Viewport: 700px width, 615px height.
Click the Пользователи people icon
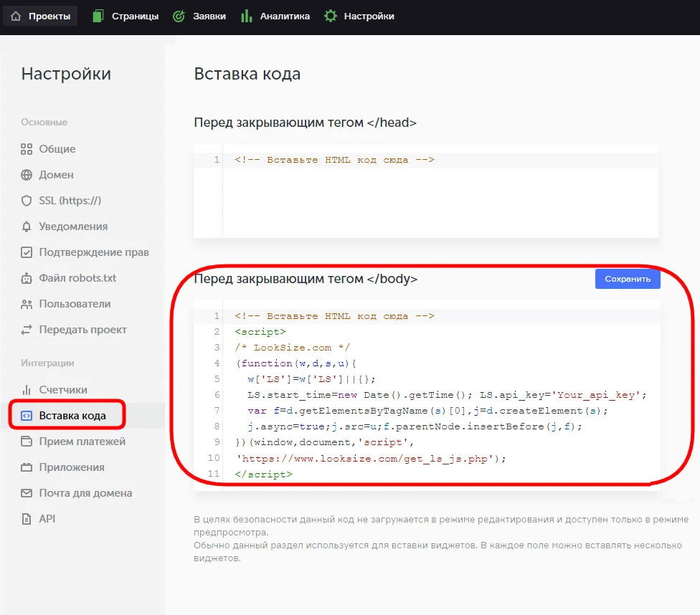pyautogui.click(x=27, y=305)
